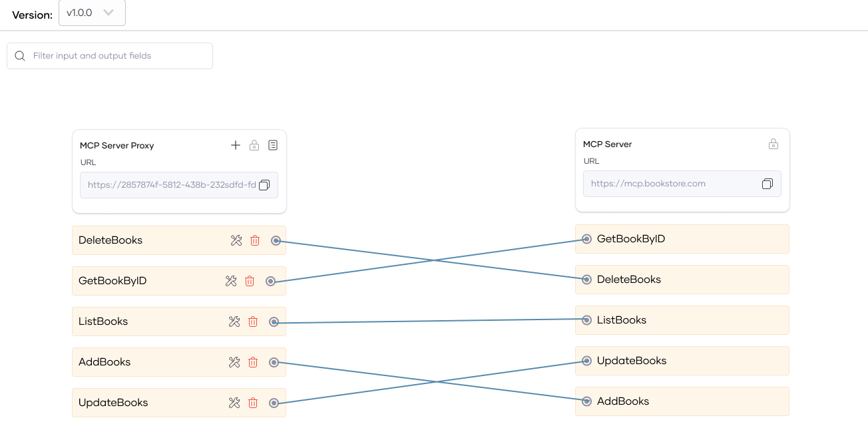Click the document list icon on MCP Server Proxy
The width and height of the screenshot is (868, 442).
coord(273,144)
